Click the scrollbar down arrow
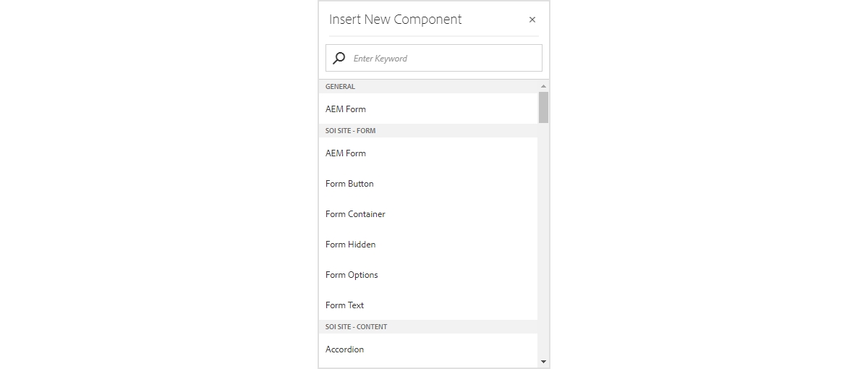Screen dimensions: 868x369 pyautogui.click(x=543, y=362)
